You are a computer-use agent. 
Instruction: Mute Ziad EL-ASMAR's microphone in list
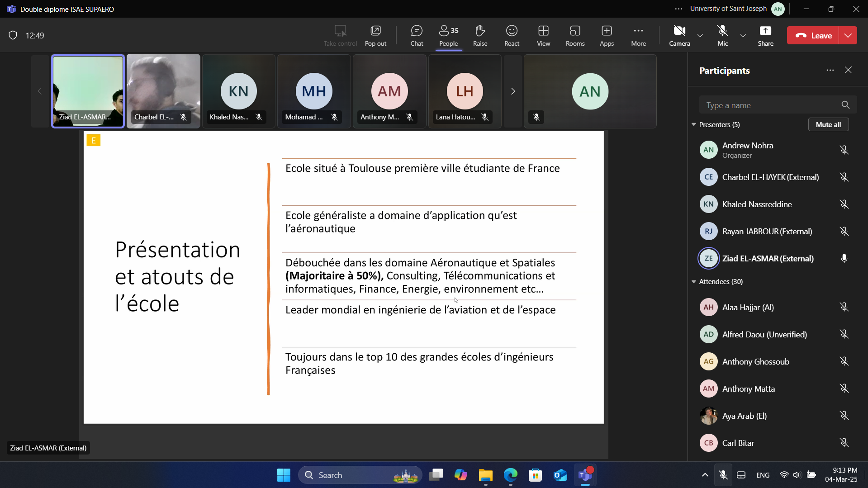(x=844, y=258)
